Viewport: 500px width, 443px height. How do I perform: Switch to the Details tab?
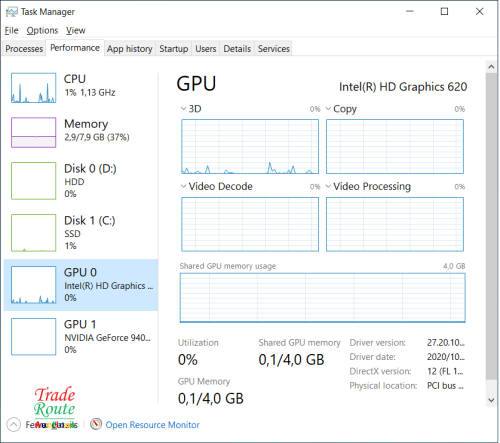(237, 49)
